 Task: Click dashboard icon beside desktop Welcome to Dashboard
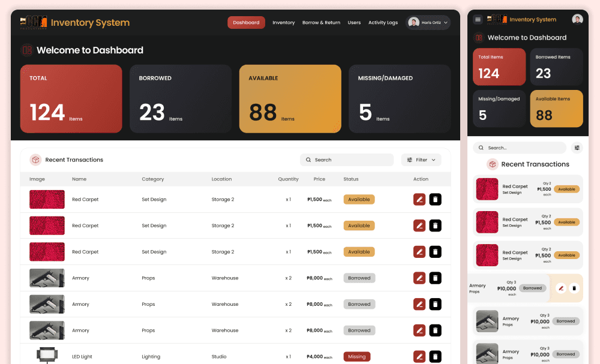pos(27,50)
